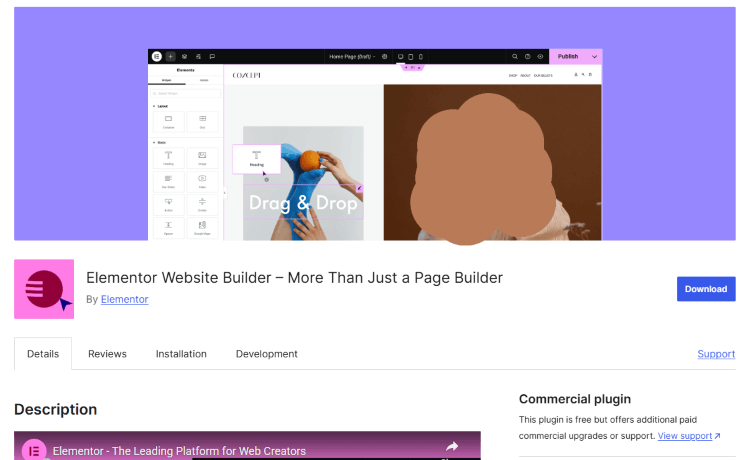Click the Elementor channel icon on the video
This screenshot has height=460, width=750.
[34, 450]
